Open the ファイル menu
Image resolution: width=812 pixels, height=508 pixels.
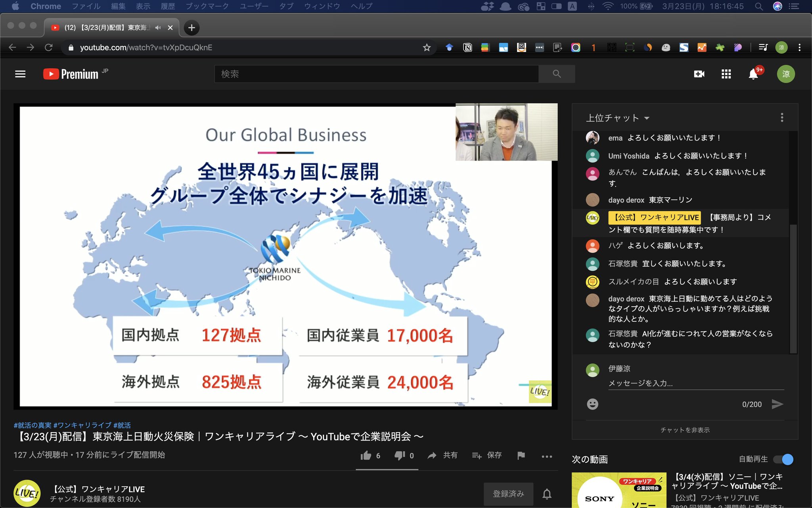[x=86, y=6]
